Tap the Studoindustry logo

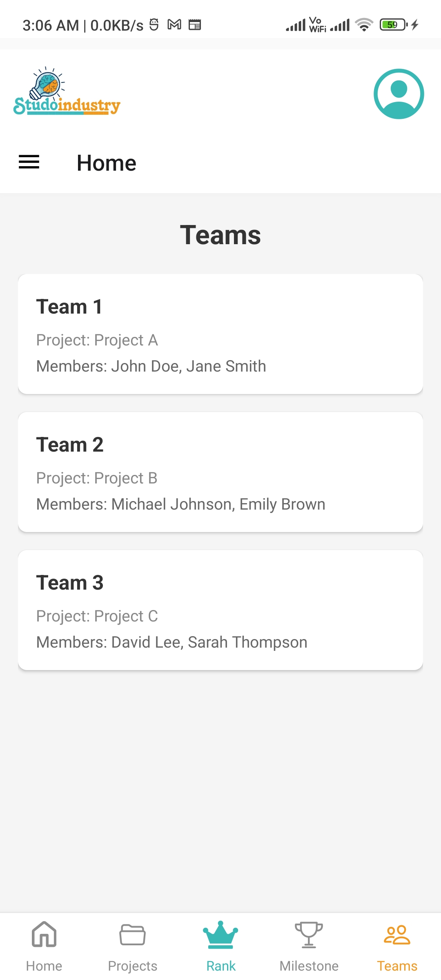[67, 91]
